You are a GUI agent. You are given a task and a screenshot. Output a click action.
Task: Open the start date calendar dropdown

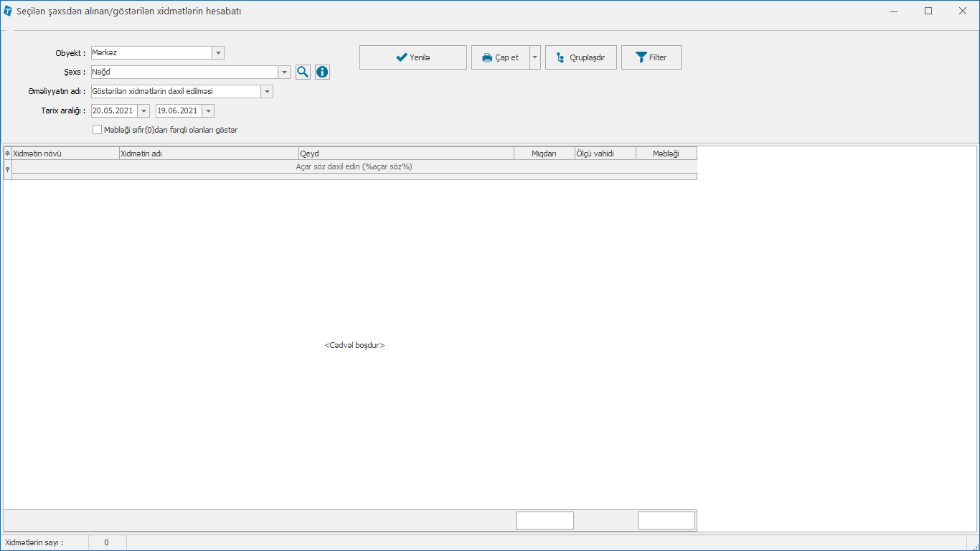143,110
